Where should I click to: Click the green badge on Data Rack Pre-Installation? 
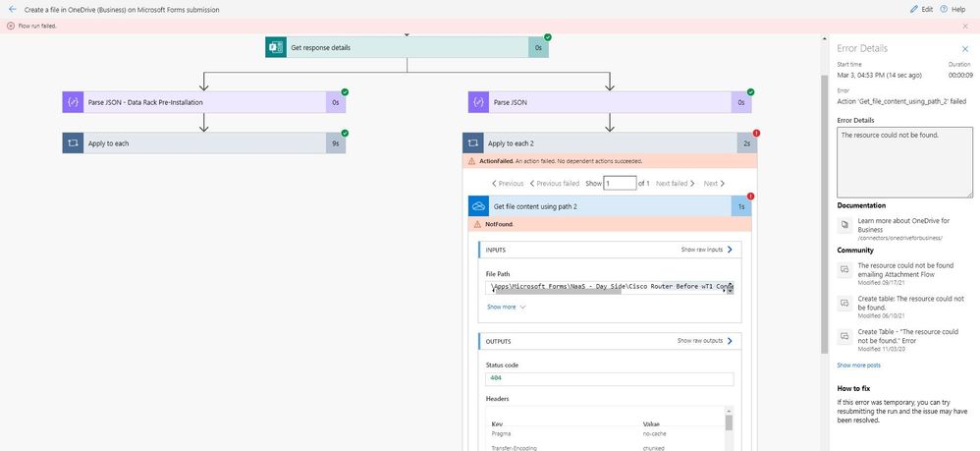(345, 92)
